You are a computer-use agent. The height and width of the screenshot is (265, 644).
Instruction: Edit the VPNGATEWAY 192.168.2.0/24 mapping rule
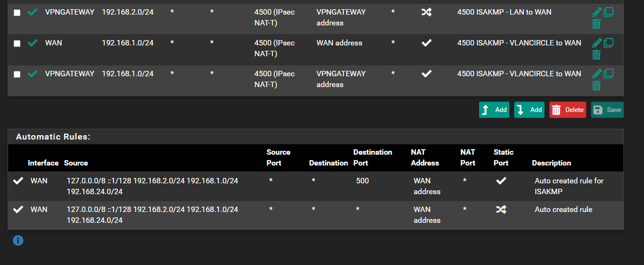point(597,12)
